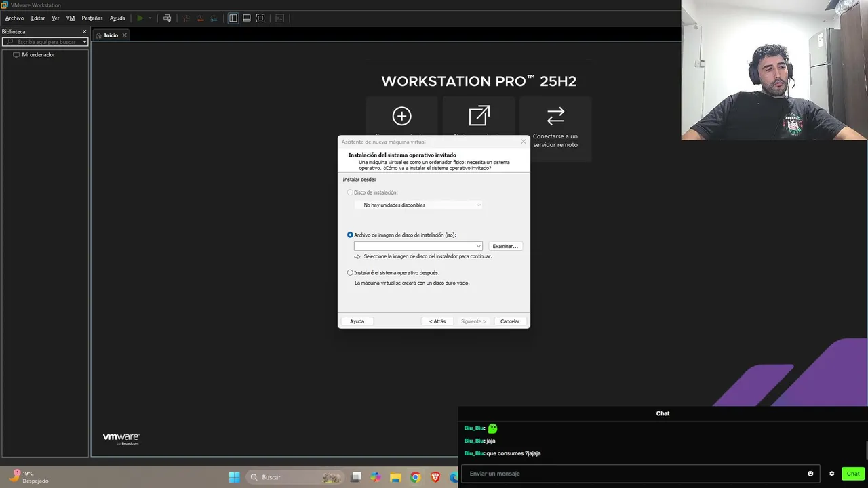Click the send Ctrl+Alt+Del toolbar icon
Viewport: 868px width, 488px height.
[x=167, y=18]
